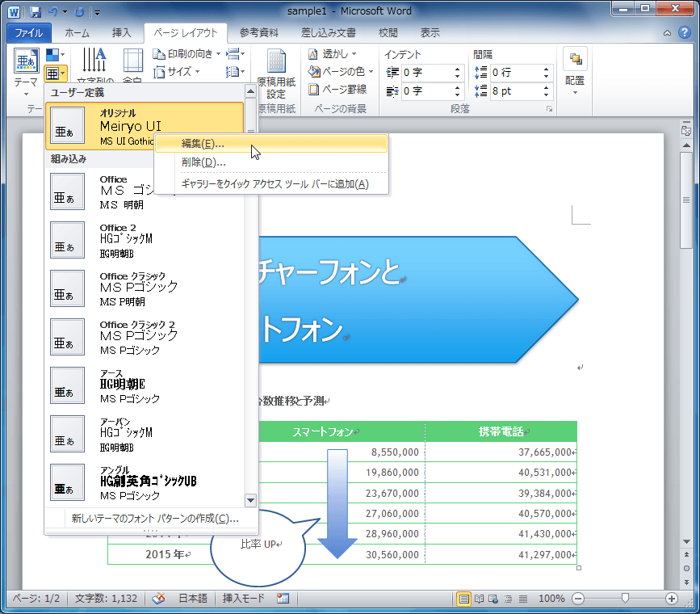700x614 pixels.
Task: Minimize the ribbon with the caret icon
Action: pyautogui.click(x=667, y=32)
